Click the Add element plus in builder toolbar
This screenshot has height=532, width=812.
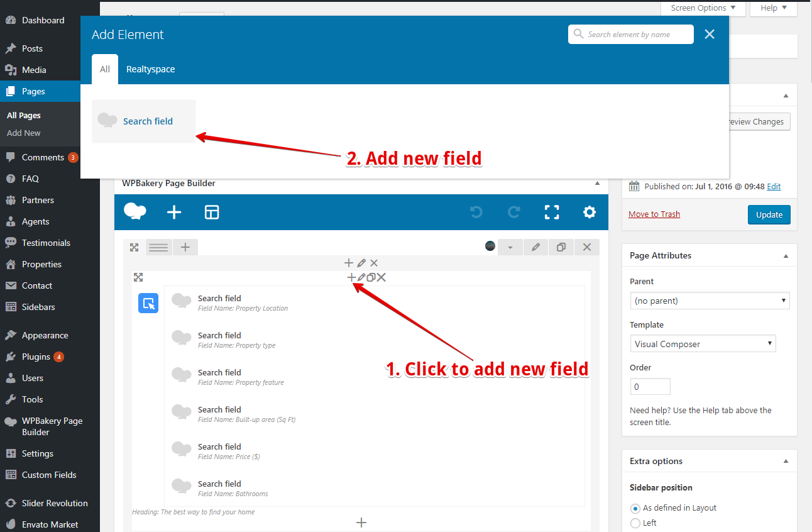pyautogui.click(x=174, y=213)
